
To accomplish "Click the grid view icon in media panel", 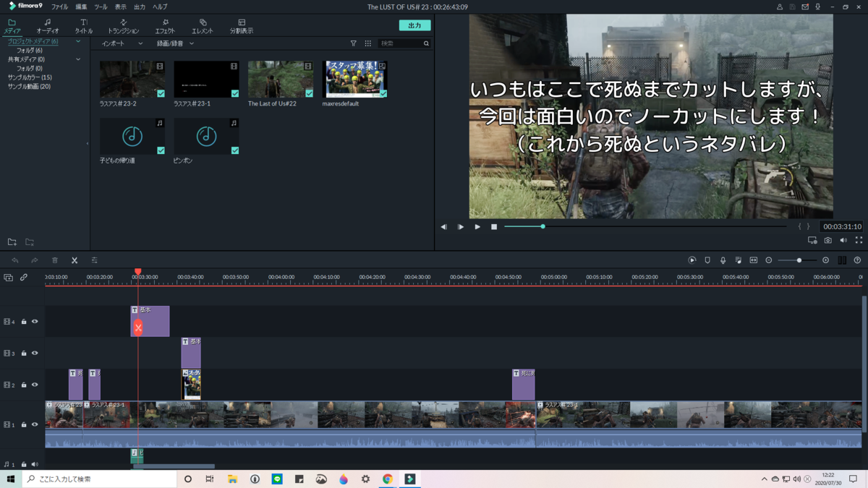I will tap(368, 43).
